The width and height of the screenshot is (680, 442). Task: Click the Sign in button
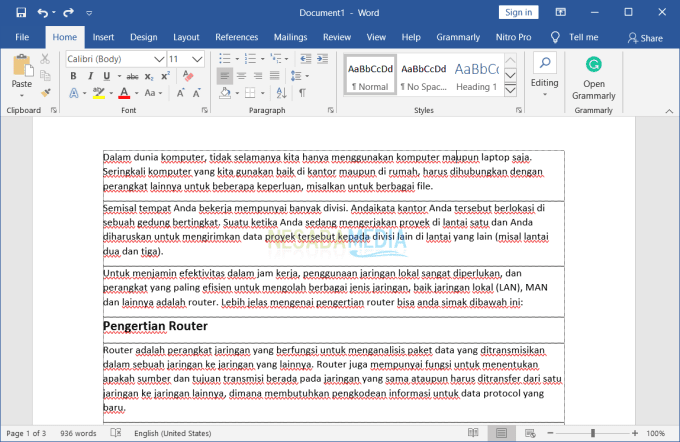pos(518,12)
